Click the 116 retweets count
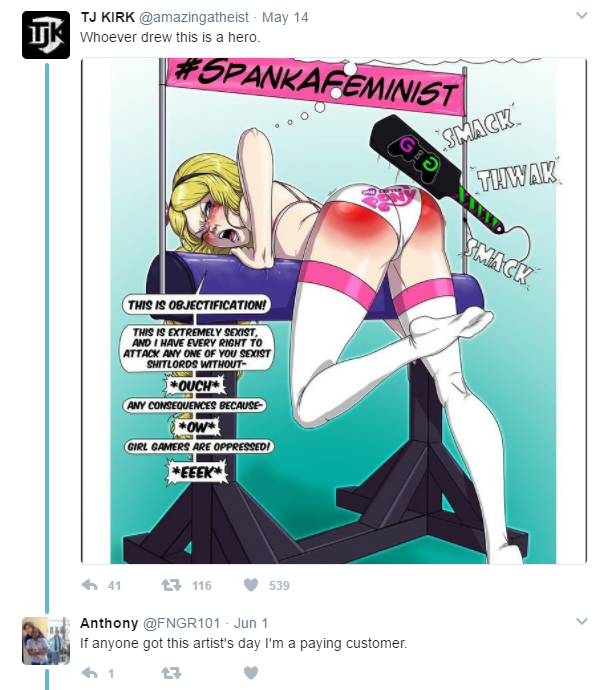599x690 pixels. (x=202, y=586)
